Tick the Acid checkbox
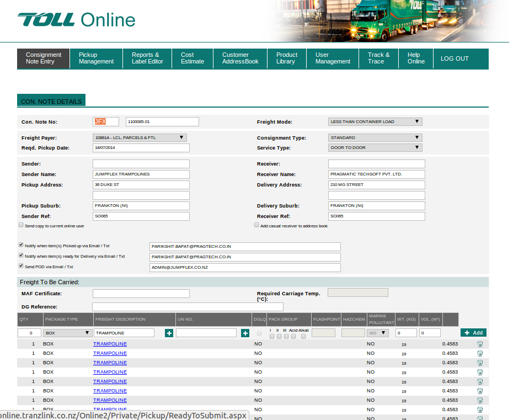524x420 pixels. tap(293, 336)
